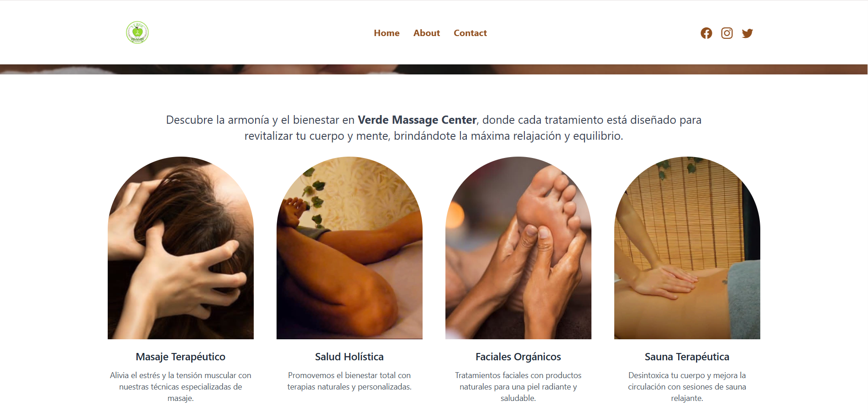Screen dimensions: 868x416
Task: Open the Facebook social icon
Action: click(706, 33)
